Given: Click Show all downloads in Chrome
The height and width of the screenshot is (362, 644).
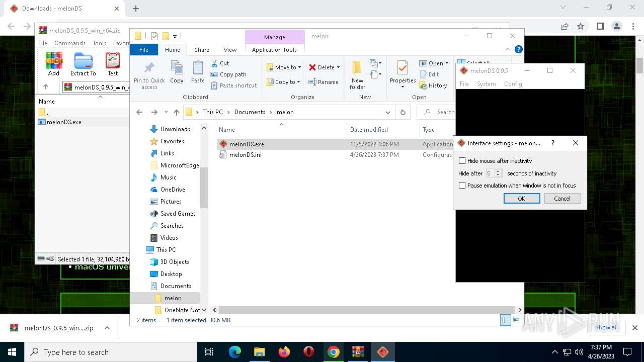Looking at the screenshot, I should point(606,327).
